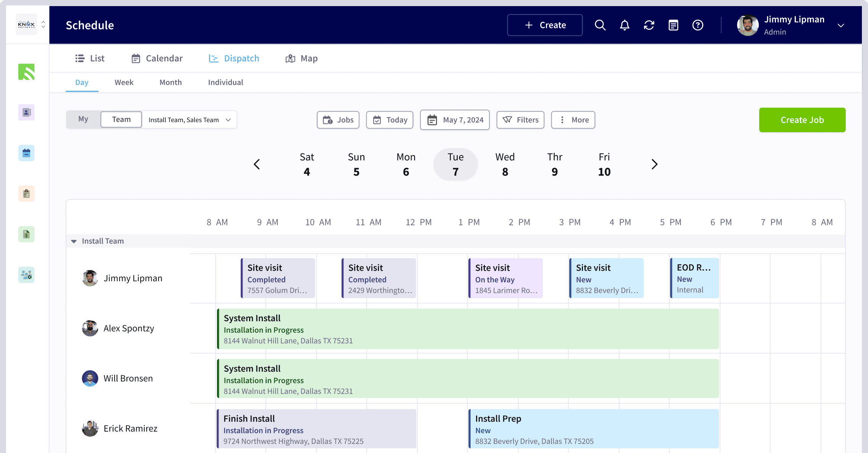Viewport: 868px width, 453px height.
Task: Switch to the My schedule toggle
Action: coord(83,119)
